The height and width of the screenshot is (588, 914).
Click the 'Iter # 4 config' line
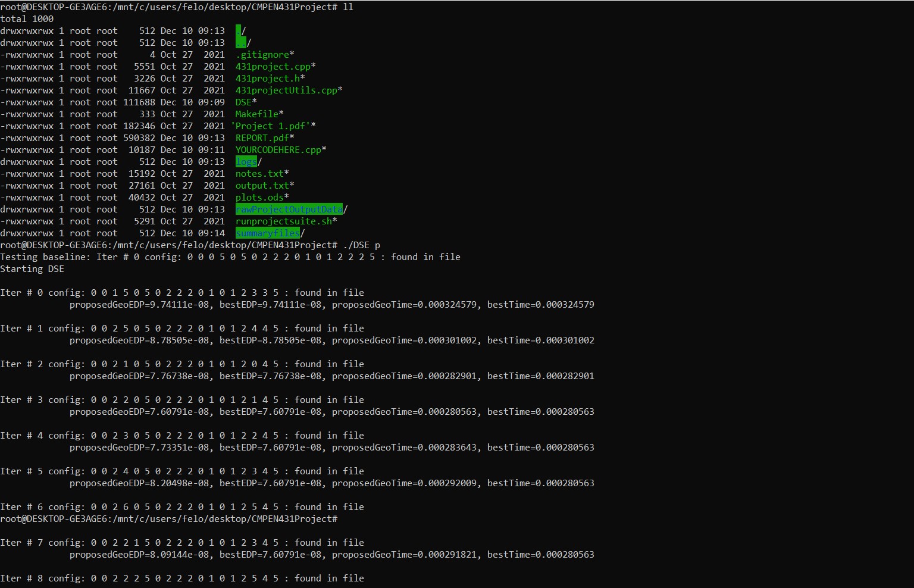182,436
